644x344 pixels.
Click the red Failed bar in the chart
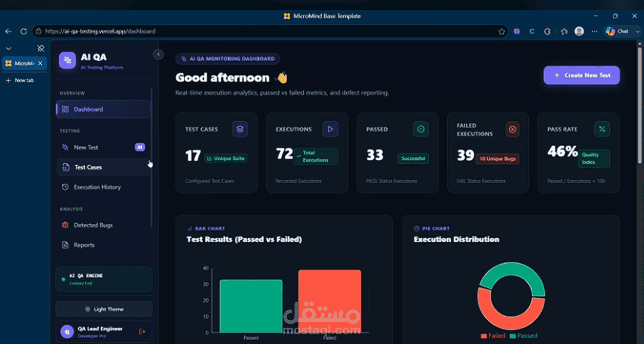(x=330, y=301)
